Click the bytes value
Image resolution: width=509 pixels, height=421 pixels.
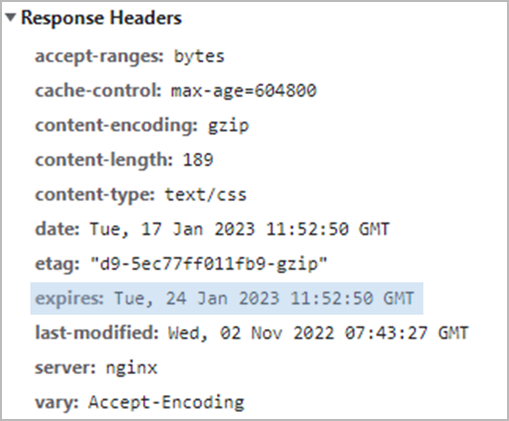click(199, 56)
